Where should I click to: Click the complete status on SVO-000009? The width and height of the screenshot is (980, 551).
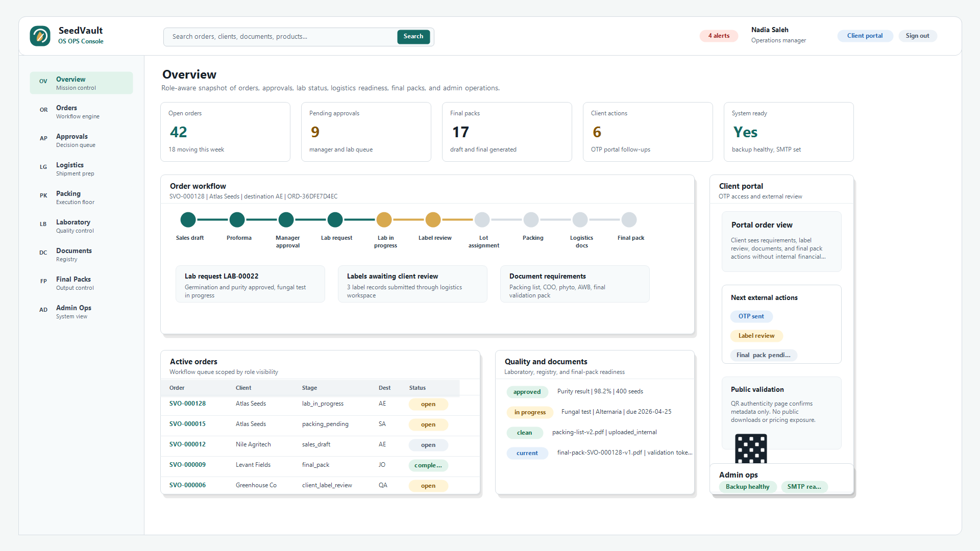428,465
